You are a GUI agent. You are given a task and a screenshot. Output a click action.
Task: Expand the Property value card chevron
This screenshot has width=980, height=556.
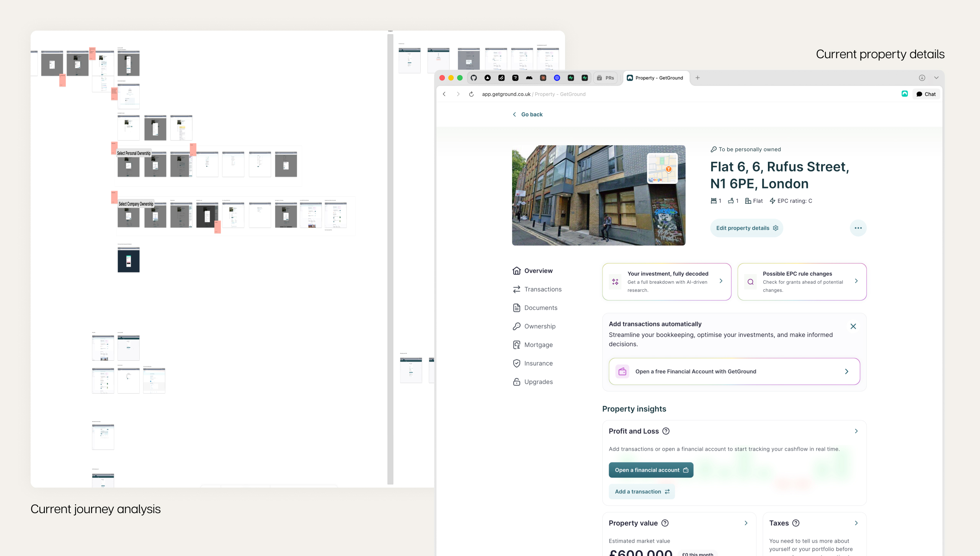[746, 523]
